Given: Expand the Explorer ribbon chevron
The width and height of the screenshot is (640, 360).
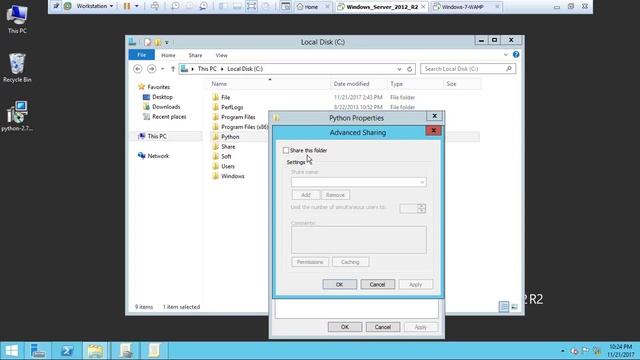Looking at the screenshot, I should point(506,55).
